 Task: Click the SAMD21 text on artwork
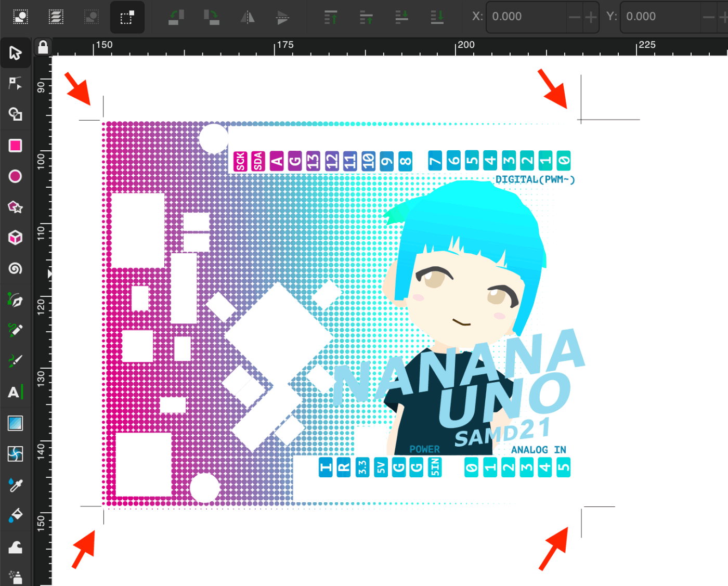coord(502,433)
